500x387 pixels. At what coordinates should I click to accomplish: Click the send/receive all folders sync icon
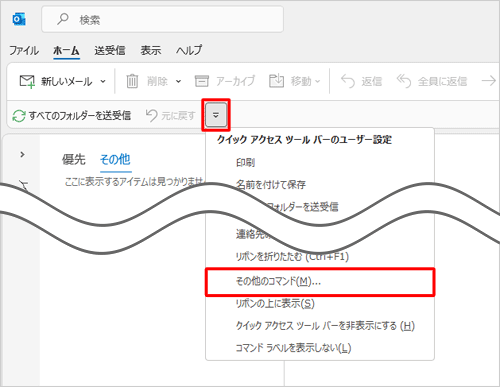click(19, 116)
